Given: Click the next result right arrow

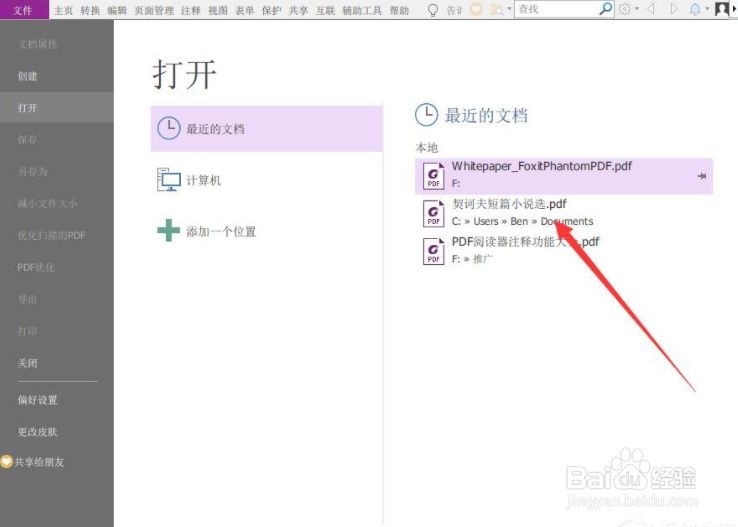Looking at the screenshot, I should point(674,9).
